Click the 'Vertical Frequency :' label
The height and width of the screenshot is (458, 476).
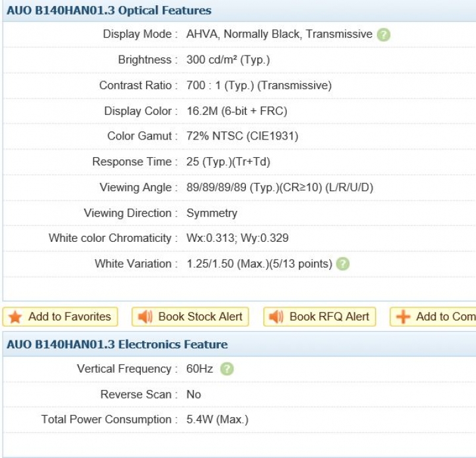tap(127, 369)
